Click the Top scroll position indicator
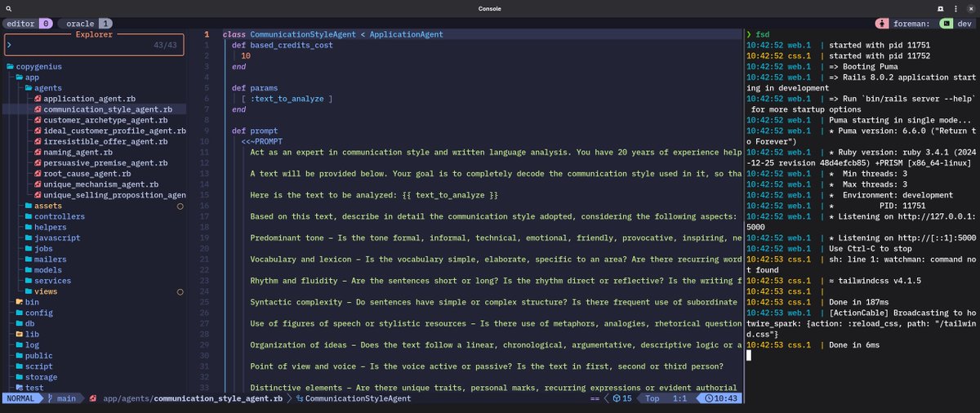980x413 pixels. click(x=653, y=398)
